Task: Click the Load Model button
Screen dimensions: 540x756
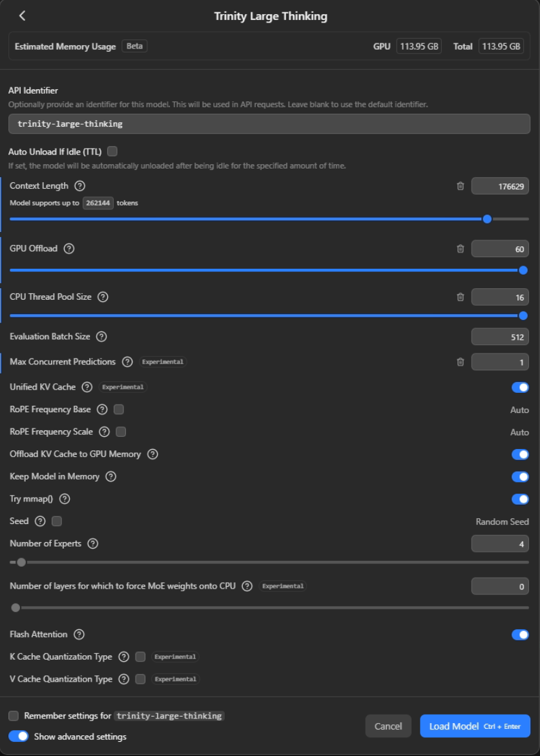Action: [x=474, y=726]
